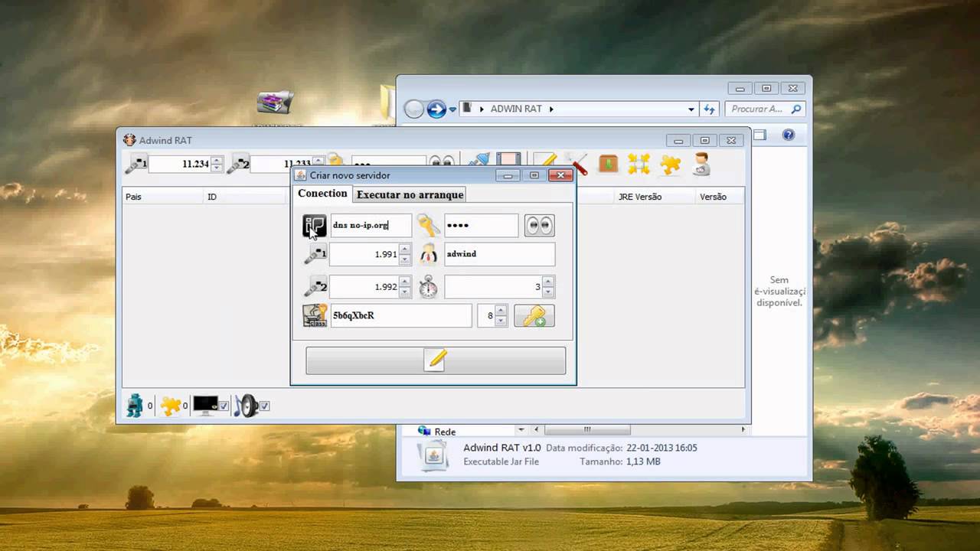Click the yellow expand arrows icon in toolbar
This screenshot has width=980, height=551.
click(x=639, y=164)
